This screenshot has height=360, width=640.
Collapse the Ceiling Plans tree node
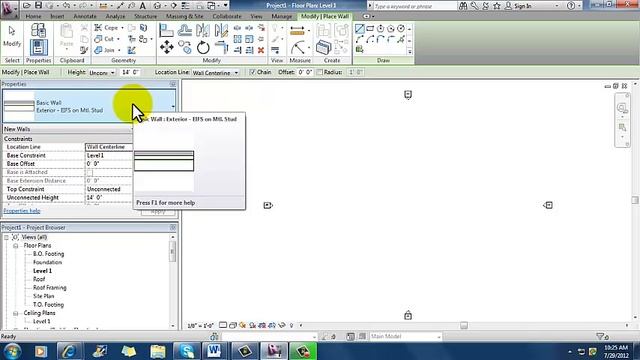(x=16, y=313)
